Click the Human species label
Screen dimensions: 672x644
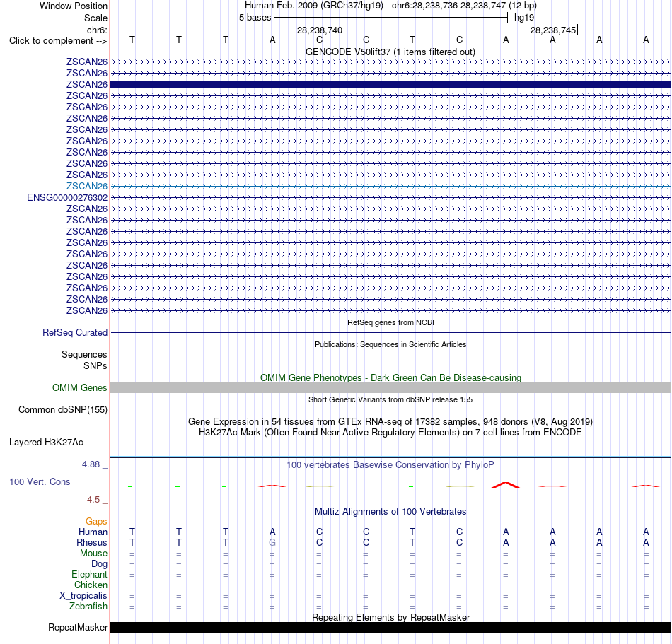click(x=93, y=532)
